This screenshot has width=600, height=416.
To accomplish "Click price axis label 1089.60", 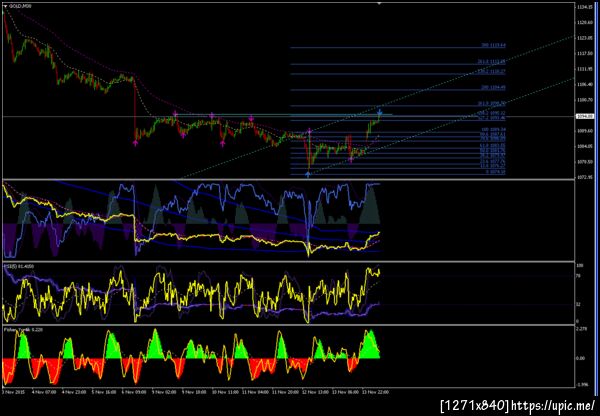I will [x=585, y=131].
